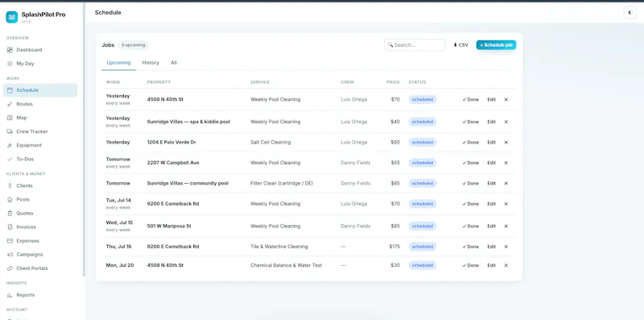This screenshot has width=644, height=320.
Task: Open the Clients page
Action: point(39,185)
